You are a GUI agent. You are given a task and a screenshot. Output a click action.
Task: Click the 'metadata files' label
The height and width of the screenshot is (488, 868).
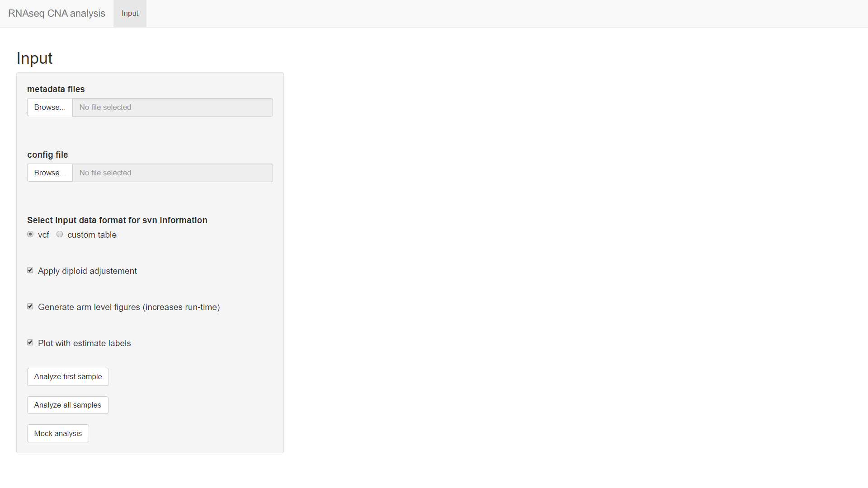56,89
